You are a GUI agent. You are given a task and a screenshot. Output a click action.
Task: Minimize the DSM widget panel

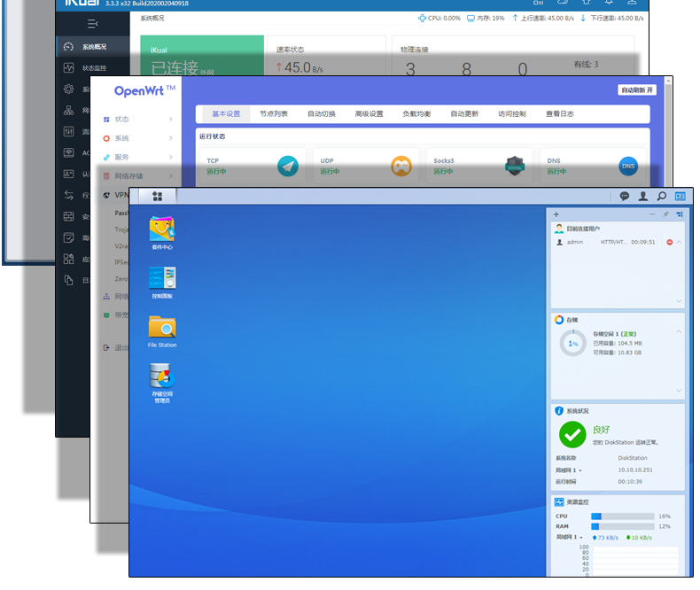pyautogui.click(x=652, y=214)
